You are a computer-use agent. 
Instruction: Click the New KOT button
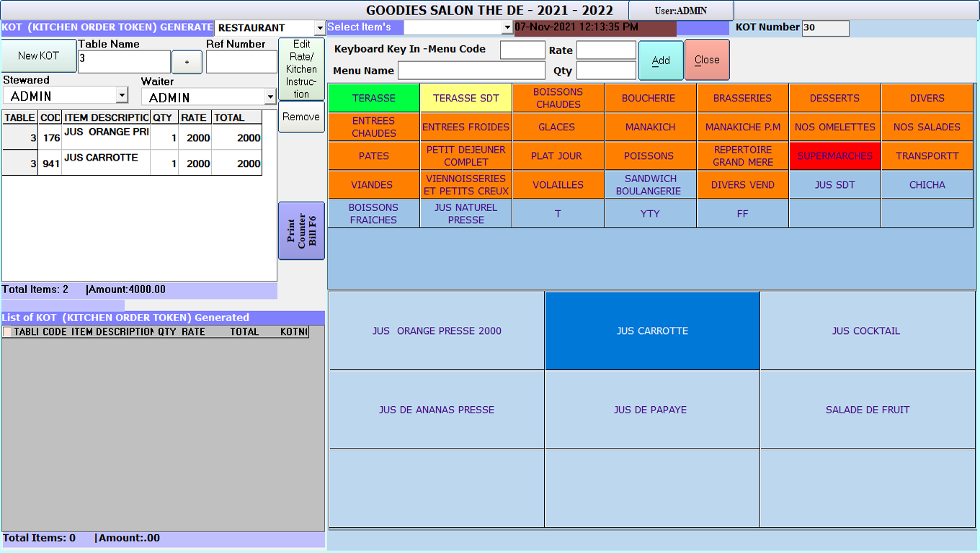[x=39, y=55]
